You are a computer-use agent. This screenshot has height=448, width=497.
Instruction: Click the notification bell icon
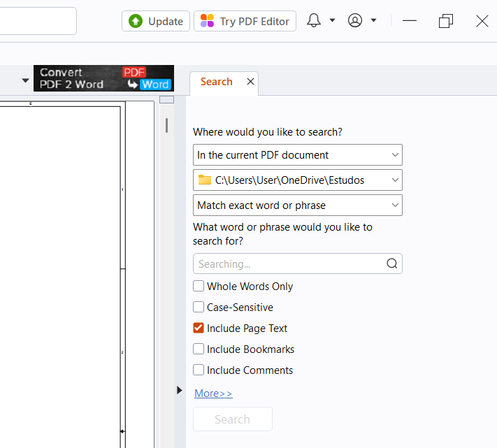click(314, 21)
